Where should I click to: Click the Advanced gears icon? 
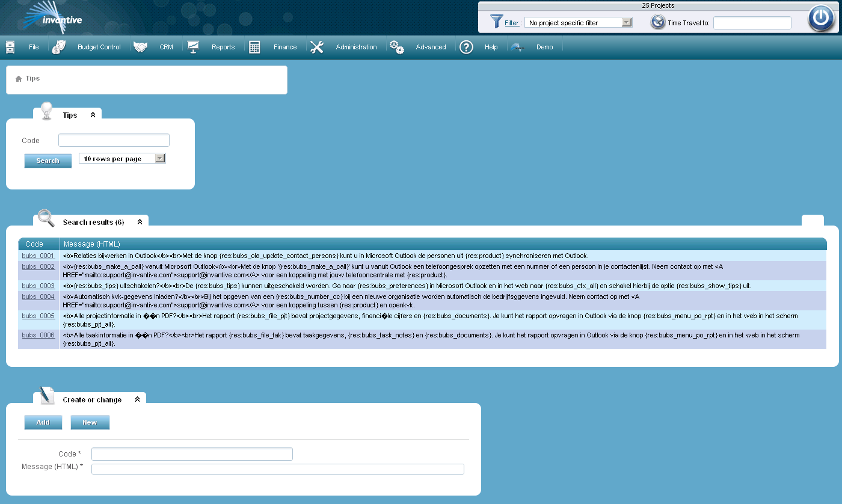click(396, 47)
